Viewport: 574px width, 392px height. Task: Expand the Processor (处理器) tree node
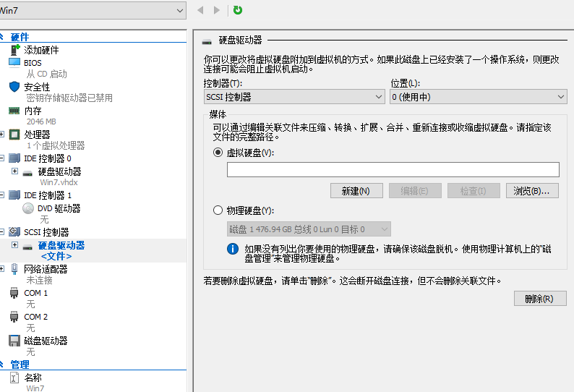[x=2, y=135]
